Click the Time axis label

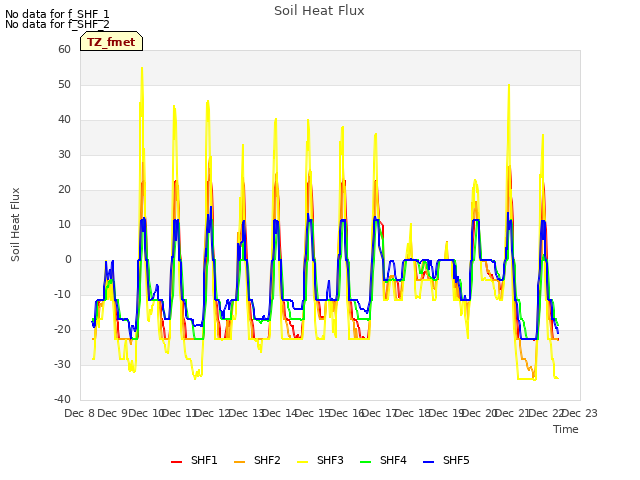click(x=566, y=429)
